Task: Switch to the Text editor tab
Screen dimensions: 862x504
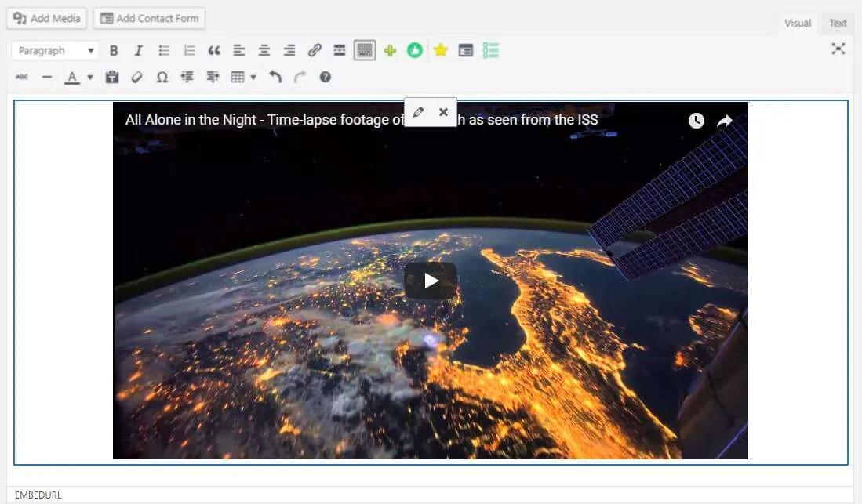Action: 837,23
